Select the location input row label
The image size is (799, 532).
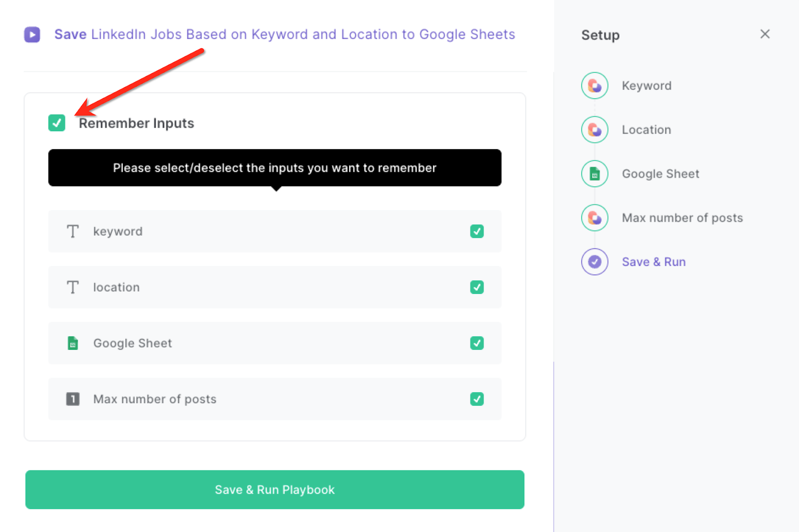click(x=116, y=287)
